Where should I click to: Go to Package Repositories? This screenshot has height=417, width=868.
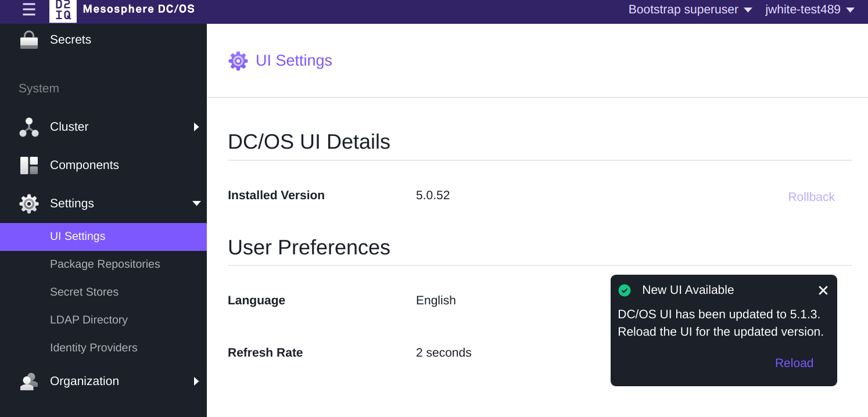point(105,264)
